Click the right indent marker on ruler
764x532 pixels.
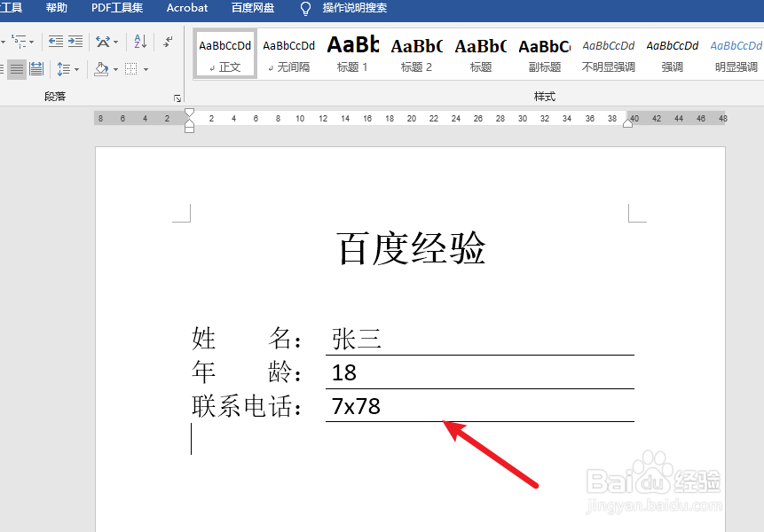[x=627, y=123]
